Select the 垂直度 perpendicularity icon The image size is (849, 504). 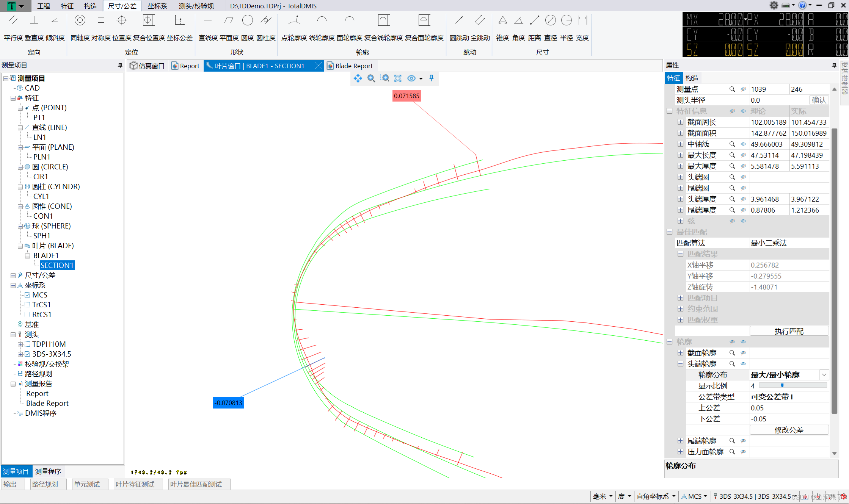pos(34,20)
